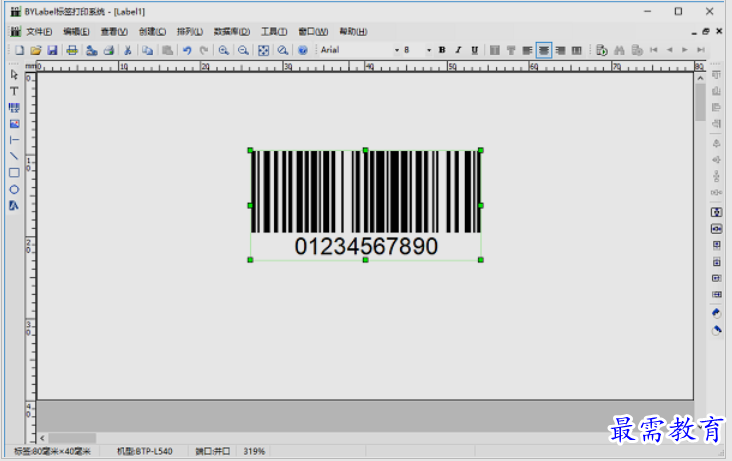Toggle bold formatting
Viewport: 732px width, 461px height.
click(442, 50)
